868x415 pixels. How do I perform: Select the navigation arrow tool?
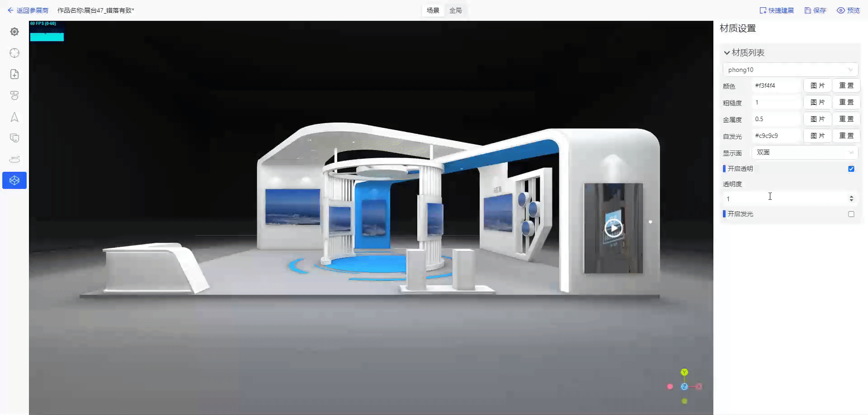(x=14, y=117)
